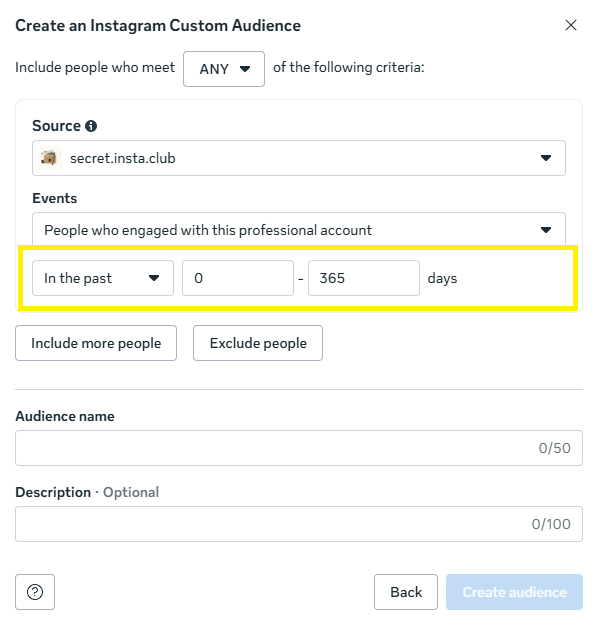Focus the Audience name input field

click(299, 448)
